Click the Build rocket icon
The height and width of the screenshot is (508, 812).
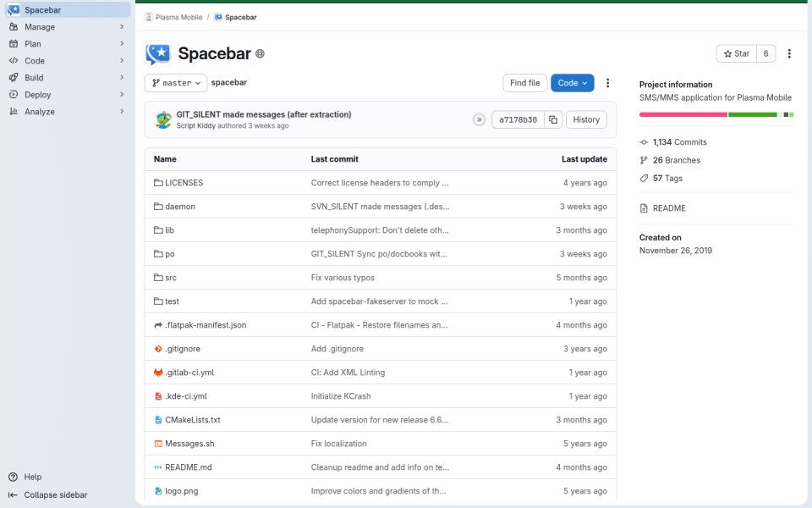coord(14,78)
